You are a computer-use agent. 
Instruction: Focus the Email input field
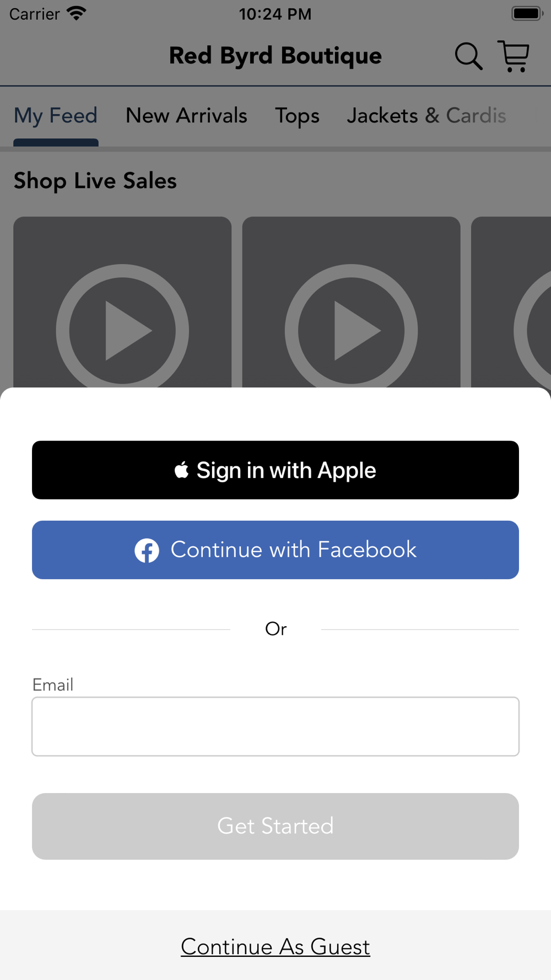(x=275, y=726)
